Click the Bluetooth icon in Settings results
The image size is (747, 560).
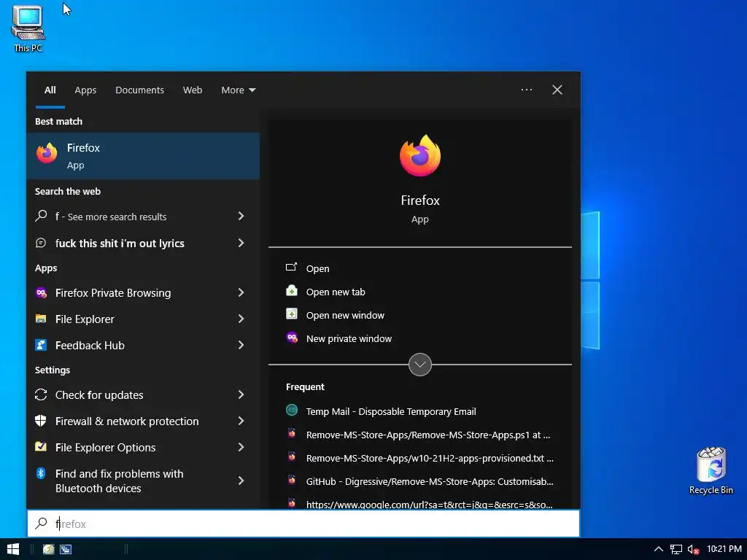coord(41,472)
